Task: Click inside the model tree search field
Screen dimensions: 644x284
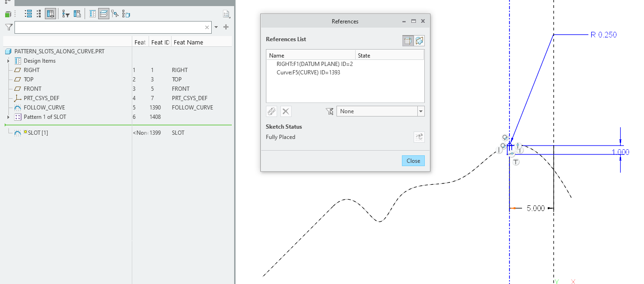Action: coord(107,27)
